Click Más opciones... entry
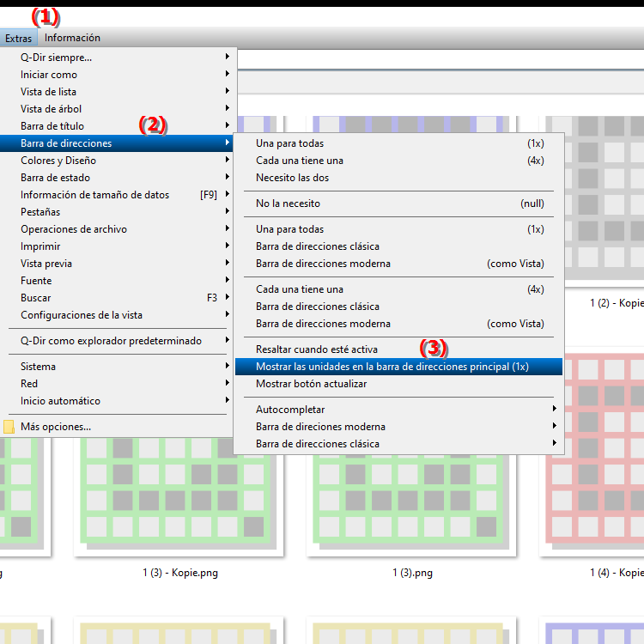This screenshot has width=644, height=644. click(117, 427)
